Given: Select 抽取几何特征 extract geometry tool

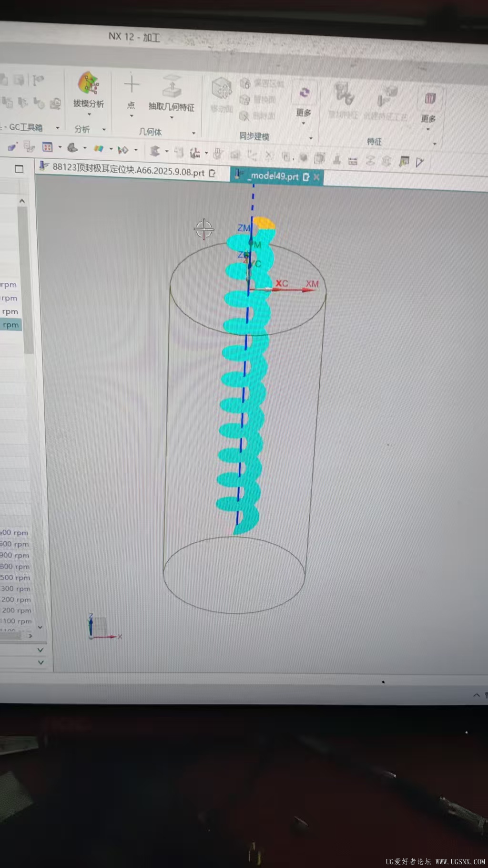Looking at the screenshot, I should [x=172, y=93].
